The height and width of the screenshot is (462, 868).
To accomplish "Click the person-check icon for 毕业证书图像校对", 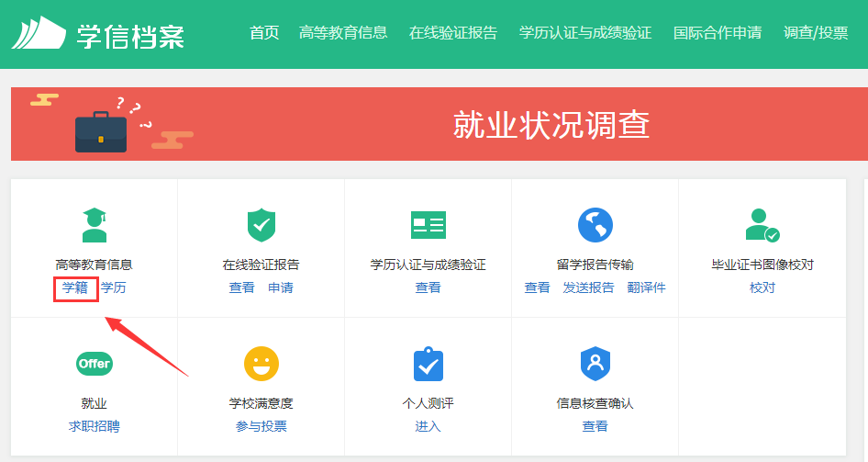I will [762, 225].
